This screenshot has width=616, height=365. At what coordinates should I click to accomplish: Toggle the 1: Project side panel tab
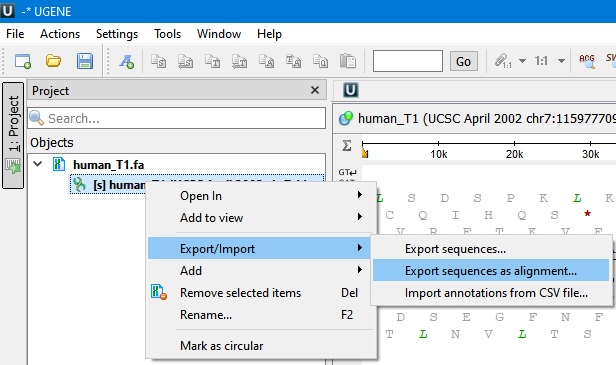click(13, 135)
